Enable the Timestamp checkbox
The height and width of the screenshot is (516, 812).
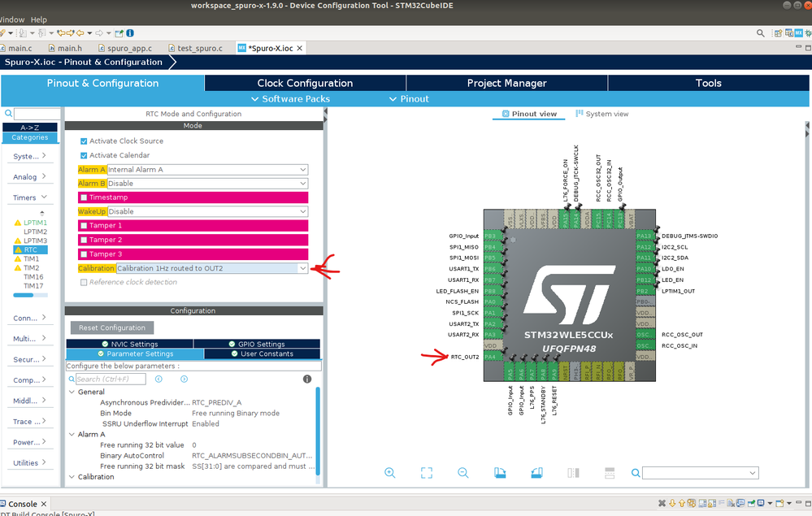(84, 197)
